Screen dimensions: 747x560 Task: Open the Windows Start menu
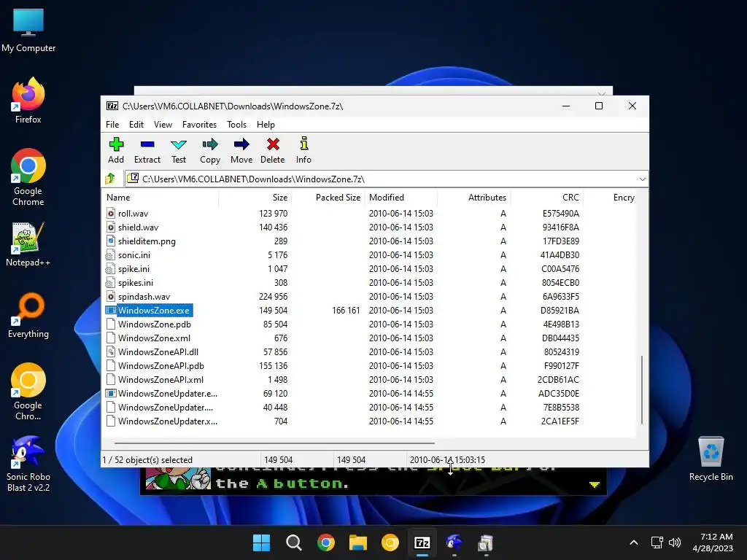[x=262, y=542]
